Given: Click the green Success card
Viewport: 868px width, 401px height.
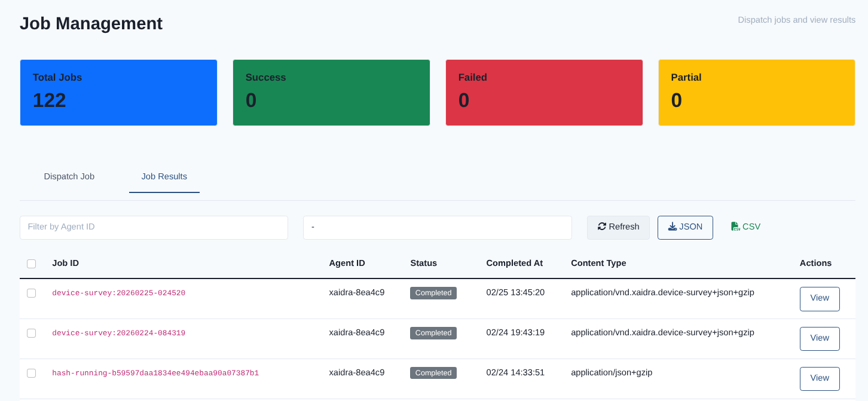Looking at the screenshot, I should (x=331, y=93).
